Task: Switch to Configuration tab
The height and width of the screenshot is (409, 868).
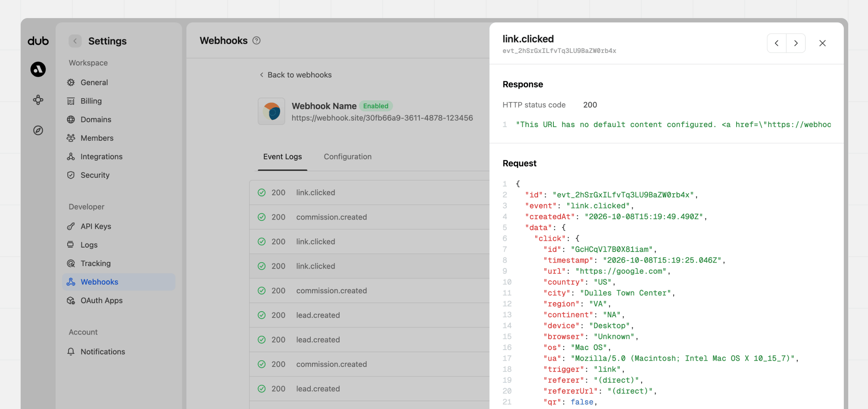Action: [x=347, y=157]
